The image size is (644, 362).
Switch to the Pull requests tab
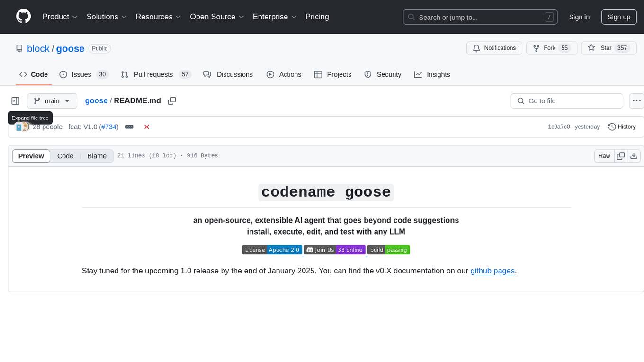point(155,74)
